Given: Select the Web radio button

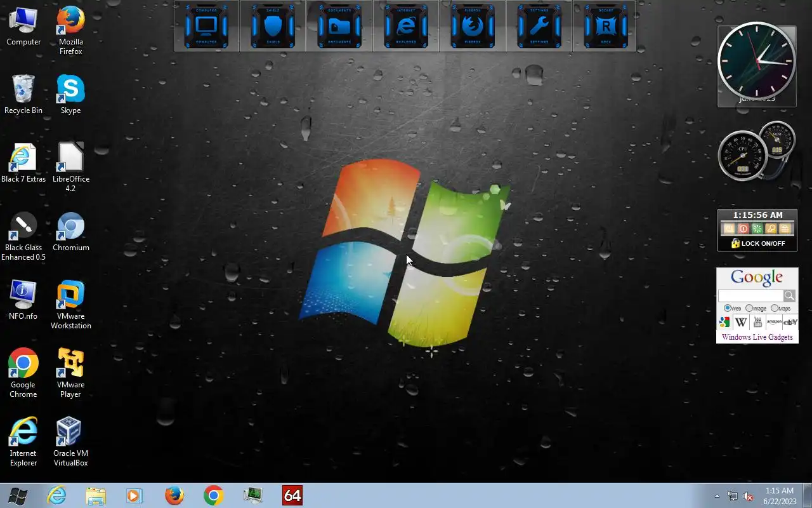Looking at the screenshot, I should pyautogui.click(x=728, y=308).
